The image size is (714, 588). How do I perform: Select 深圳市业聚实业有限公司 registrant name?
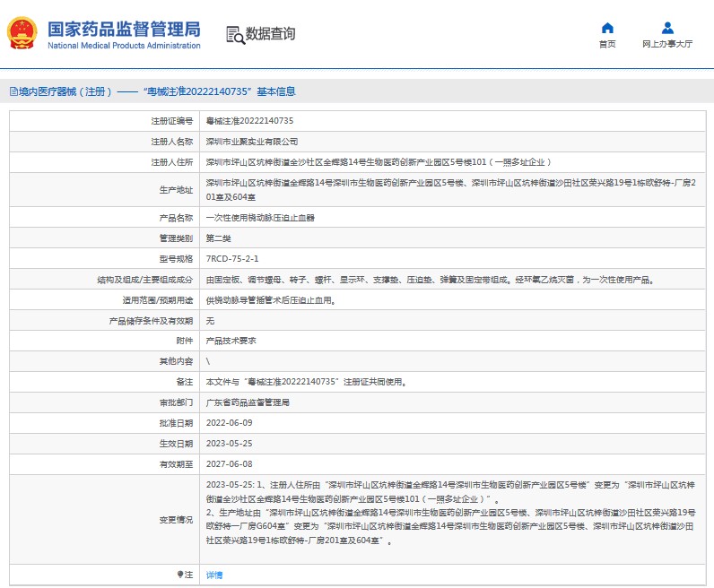coord(252,142)
